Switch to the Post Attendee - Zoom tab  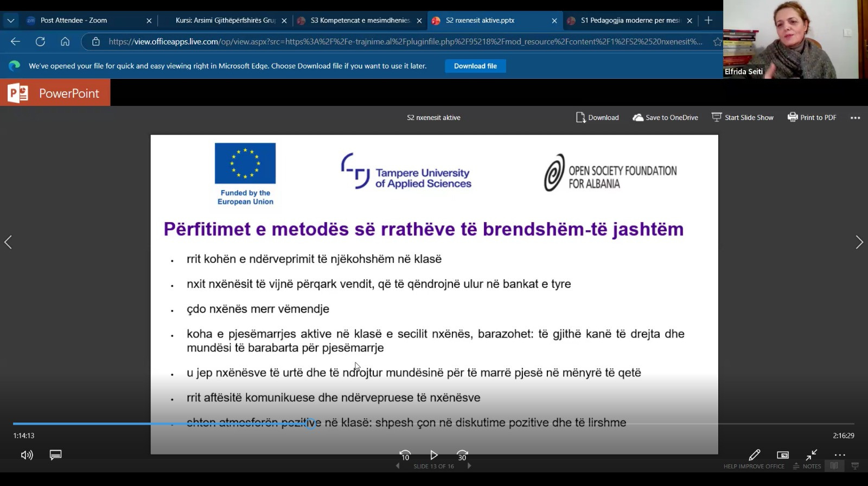pyautogui.click(x=89, y=21)
